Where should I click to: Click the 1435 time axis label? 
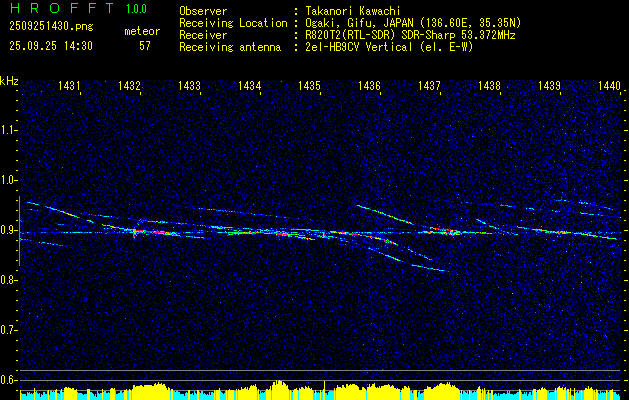tap(309, 85)
